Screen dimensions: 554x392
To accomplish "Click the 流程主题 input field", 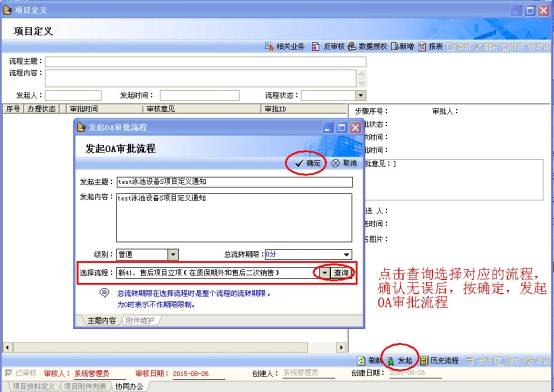I will click(206, 62).
